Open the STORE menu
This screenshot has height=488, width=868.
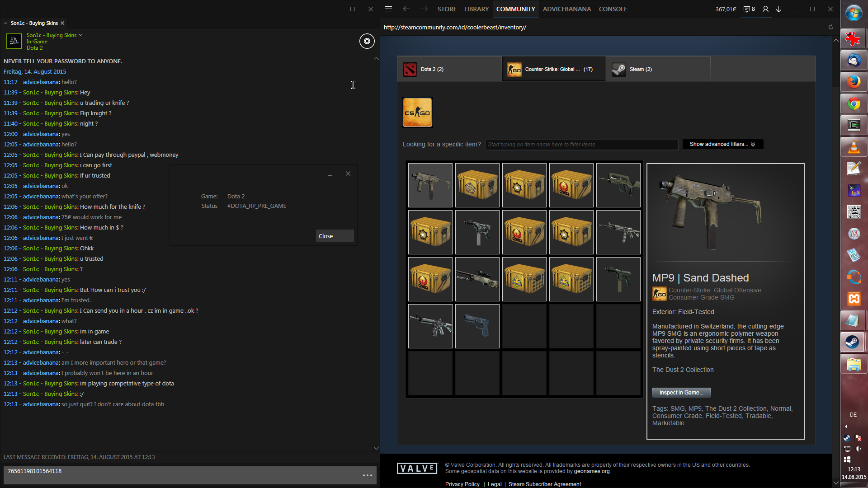point(447,9)
